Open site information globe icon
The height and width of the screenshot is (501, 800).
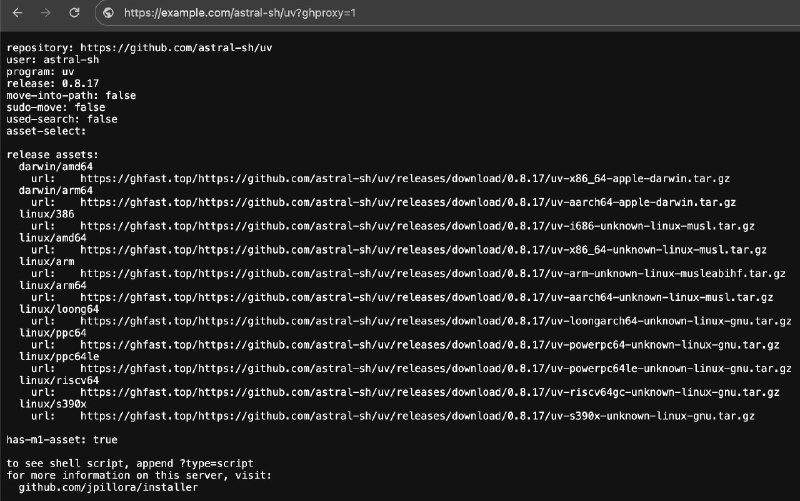[x=108, y=13]
